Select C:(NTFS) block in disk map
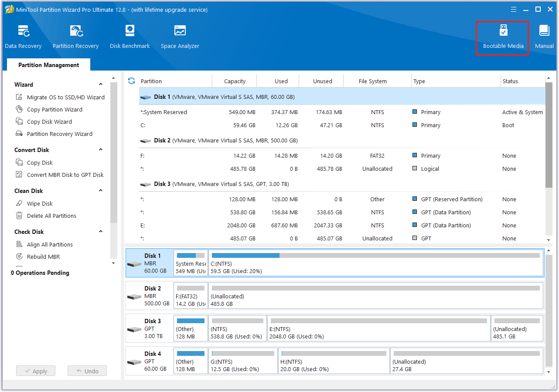 pyautogui.click(x=376, y=263)
